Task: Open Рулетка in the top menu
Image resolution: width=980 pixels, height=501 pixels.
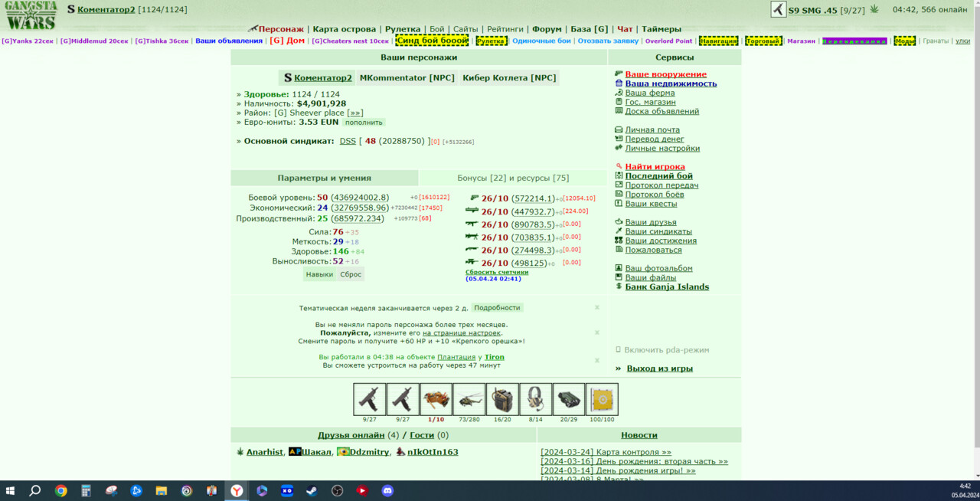Action: pos(403,29)
